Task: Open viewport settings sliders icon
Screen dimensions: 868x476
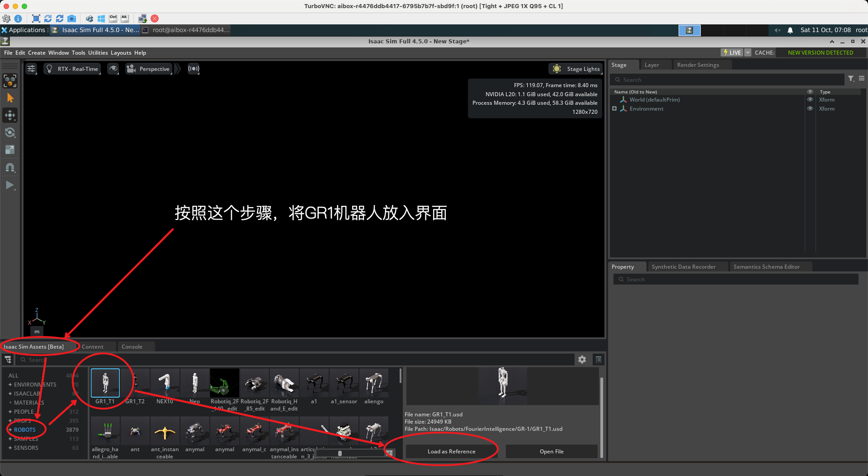Action: click(x=31, y=69)
